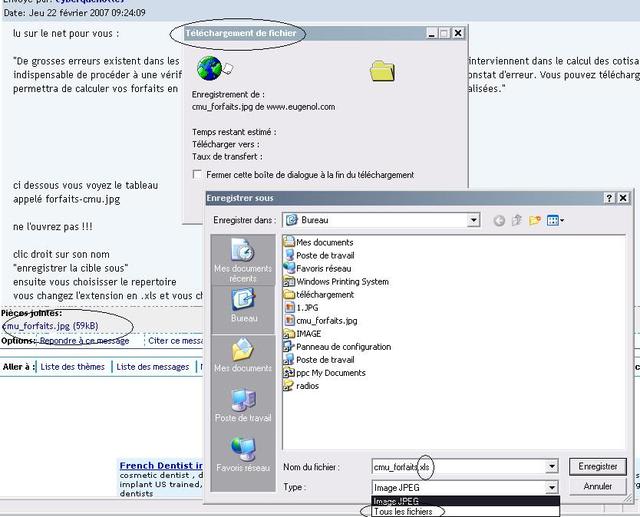Tick Fermer cette boîte de dialogue checkbox
This screenshot has width=640, height=517.
197,175
